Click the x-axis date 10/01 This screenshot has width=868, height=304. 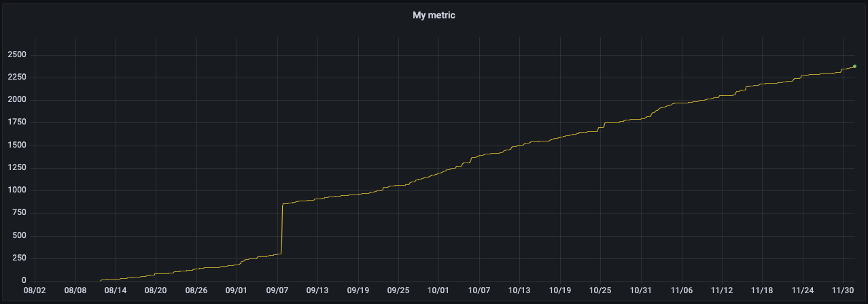(x=439, y=290)
